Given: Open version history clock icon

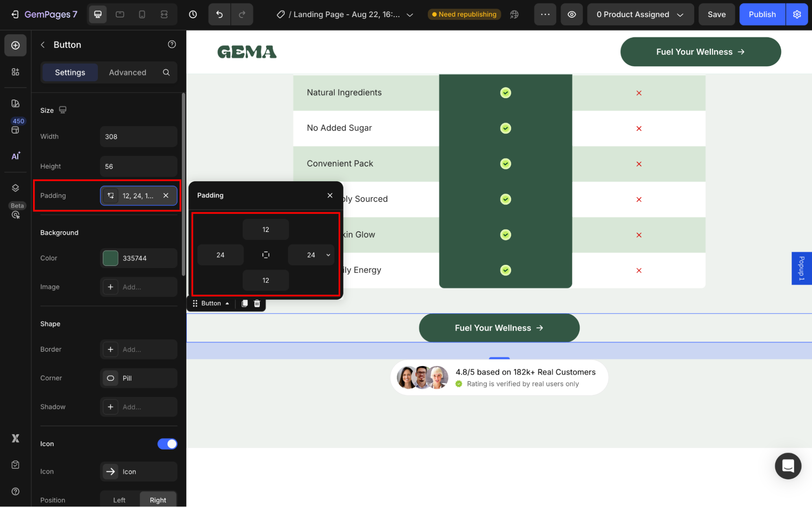Looking at the screenshot, I should [x=193, y=15].
